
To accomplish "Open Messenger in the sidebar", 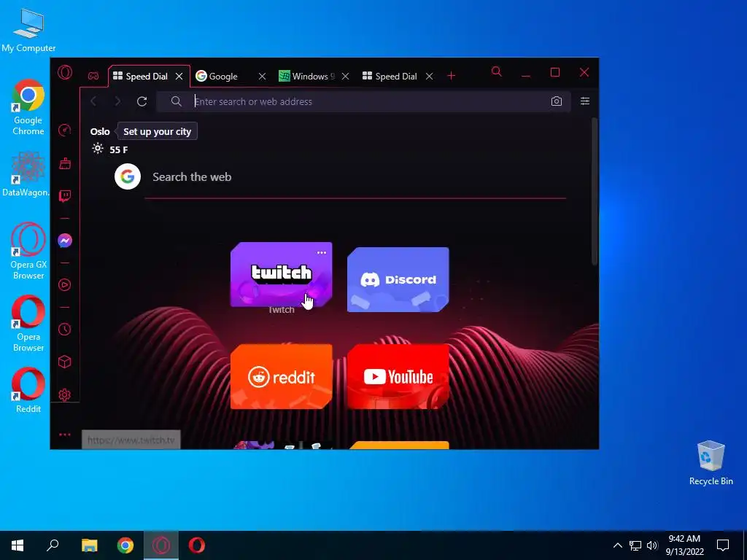I will pyautogui.click(x=65, y=241).
